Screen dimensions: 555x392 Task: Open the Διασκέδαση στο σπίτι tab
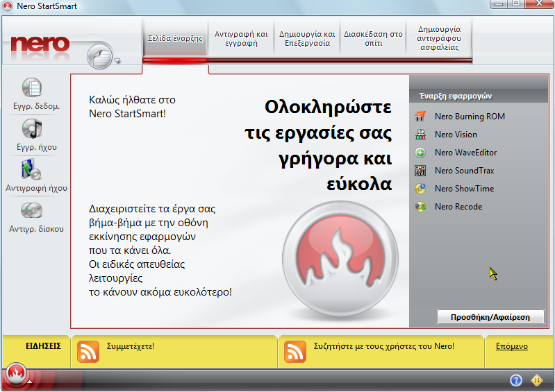(373, 38)
